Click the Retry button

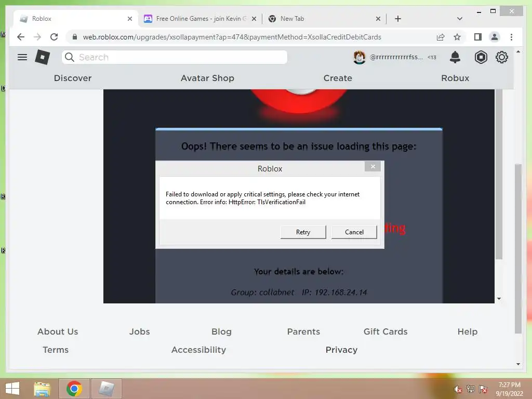pyautogui.click(x=303, y=232)
